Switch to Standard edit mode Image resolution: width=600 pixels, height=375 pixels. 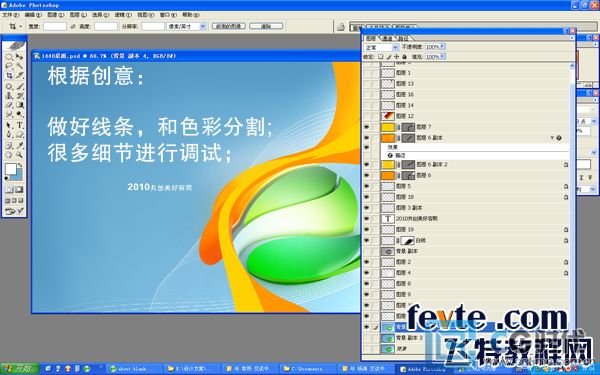click(9, 190)
